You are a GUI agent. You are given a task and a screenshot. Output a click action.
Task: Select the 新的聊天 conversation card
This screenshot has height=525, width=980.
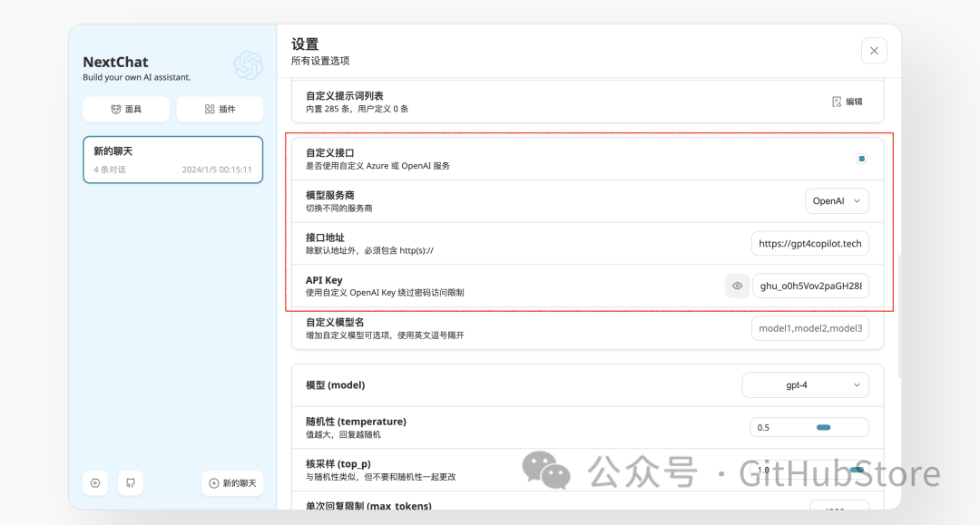[x=172, y=160]
